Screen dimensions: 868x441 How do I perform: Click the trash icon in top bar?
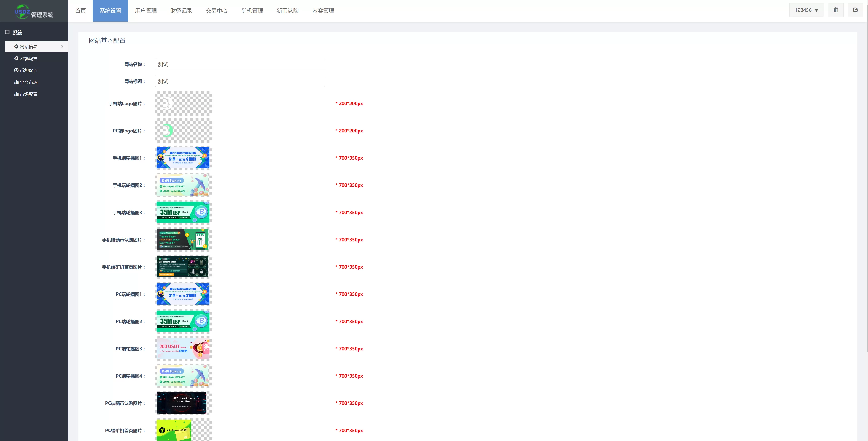click(836, 10)
